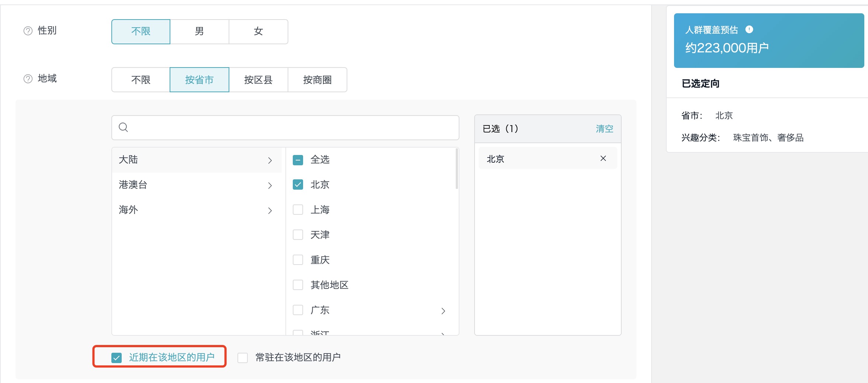Click 北京 entry in selected list
The image size is (868, 383).
coord(548,158)
